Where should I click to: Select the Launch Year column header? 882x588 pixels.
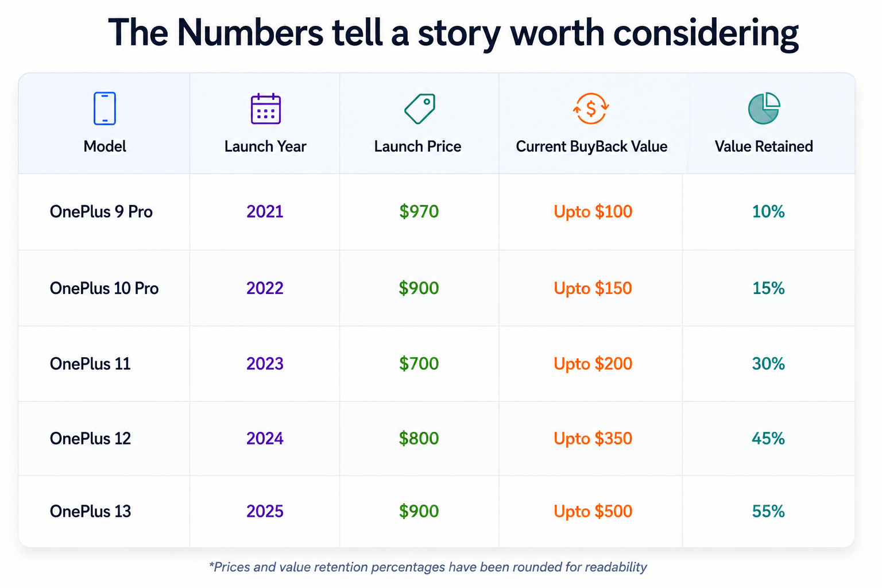coord(265,146)
